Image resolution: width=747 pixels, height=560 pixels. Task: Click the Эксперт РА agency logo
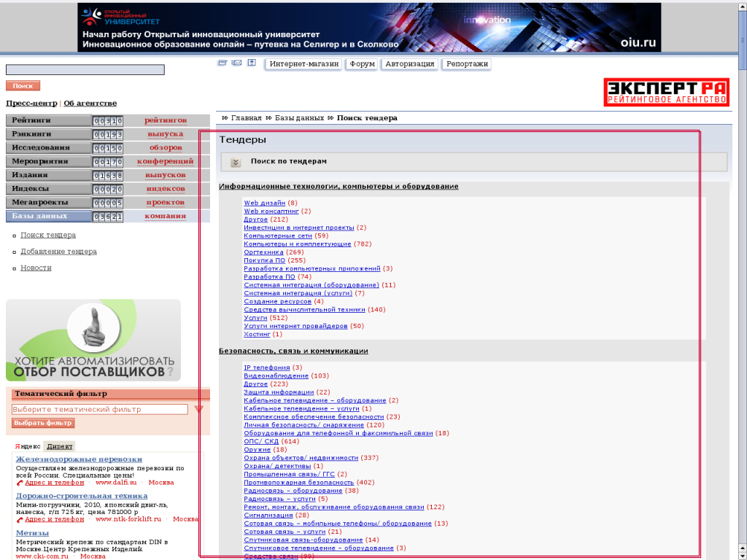point(667,92)
